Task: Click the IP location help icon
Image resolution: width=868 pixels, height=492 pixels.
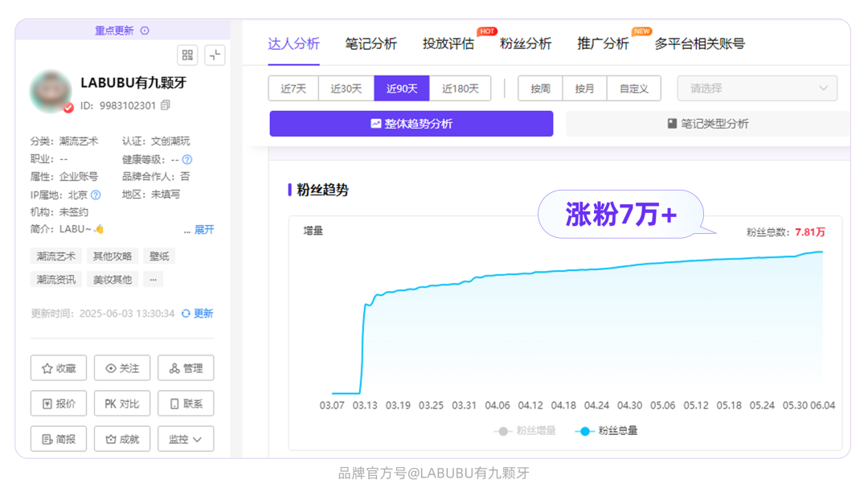Action: [x=96, y=195]
